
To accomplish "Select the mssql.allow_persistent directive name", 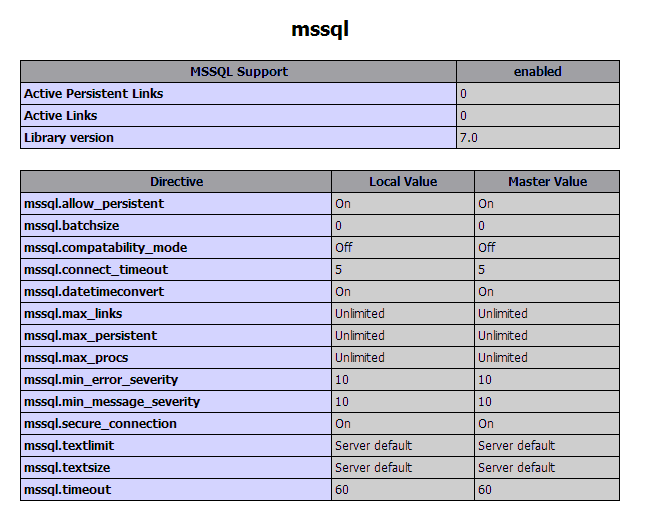I will 94,204.
